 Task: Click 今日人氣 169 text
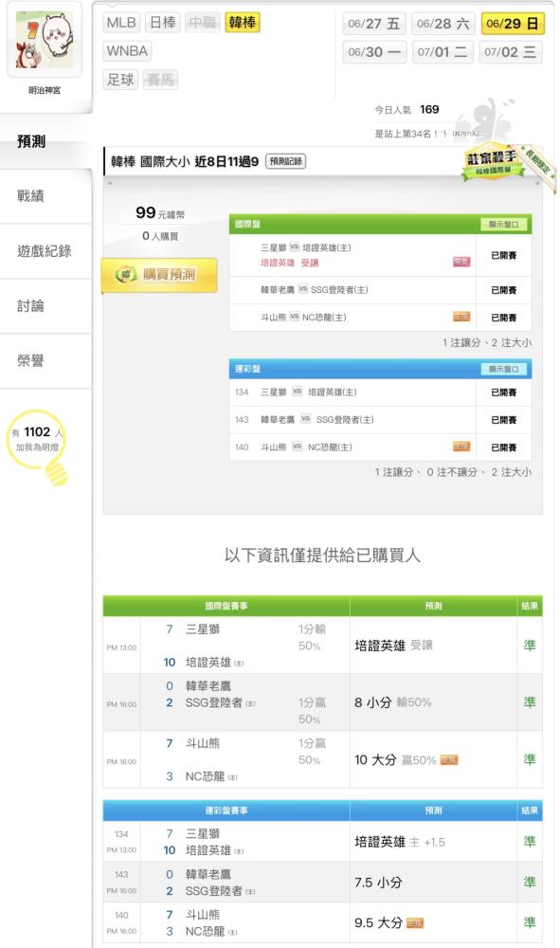click(406, 109)
